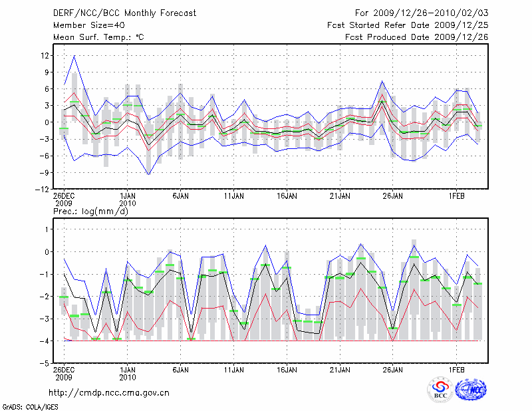Select the Fcst Started Refer Date line
532x411 pixels.
click(x=408, y=25)
